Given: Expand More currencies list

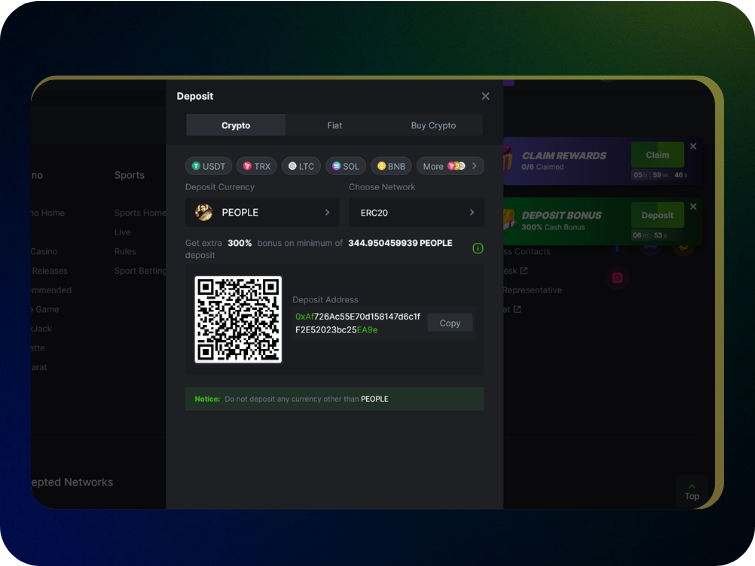Looking at the screenshot, I should [x=450, y=166].
